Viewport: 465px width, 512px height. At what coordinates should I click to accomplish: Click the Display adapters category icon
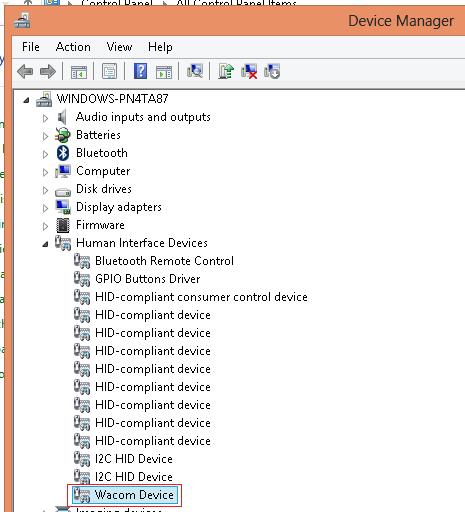(x=63, y=207)
